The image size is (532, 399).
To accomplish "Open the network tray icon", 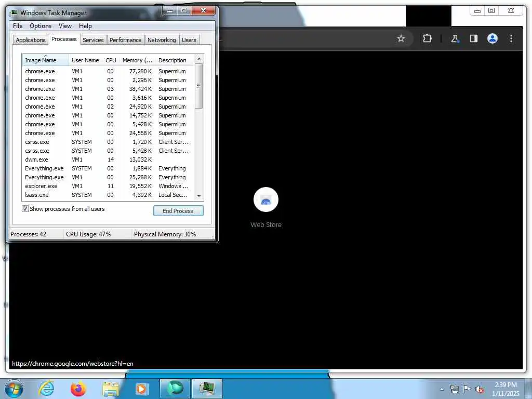I will point(454,389).
